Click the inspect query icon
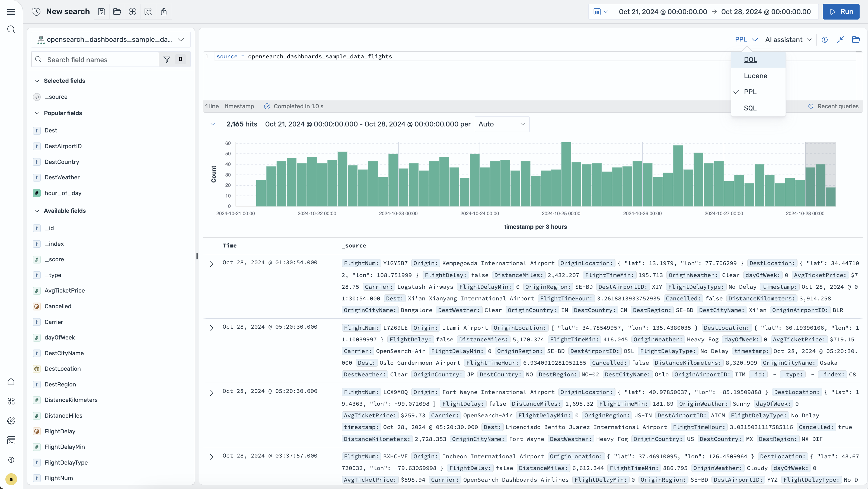This screenshot has width=868, height=489. tap(148, 12)
